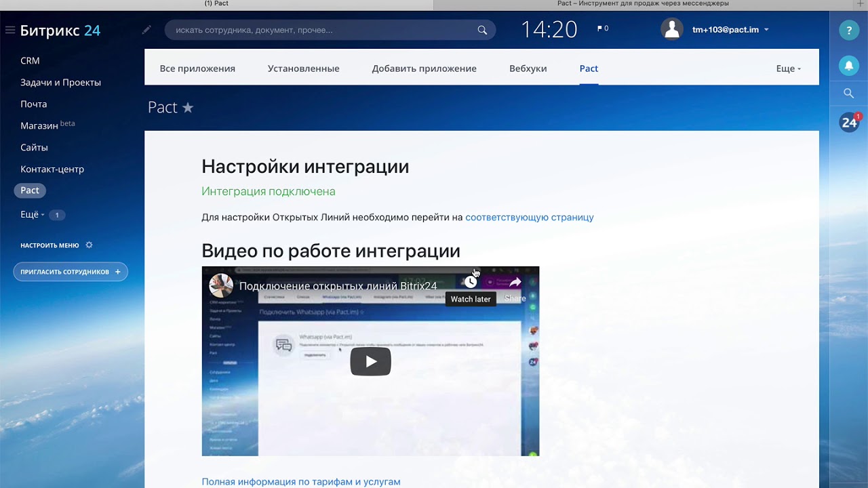Click the flag counter icon near the clock

(602, 28)
